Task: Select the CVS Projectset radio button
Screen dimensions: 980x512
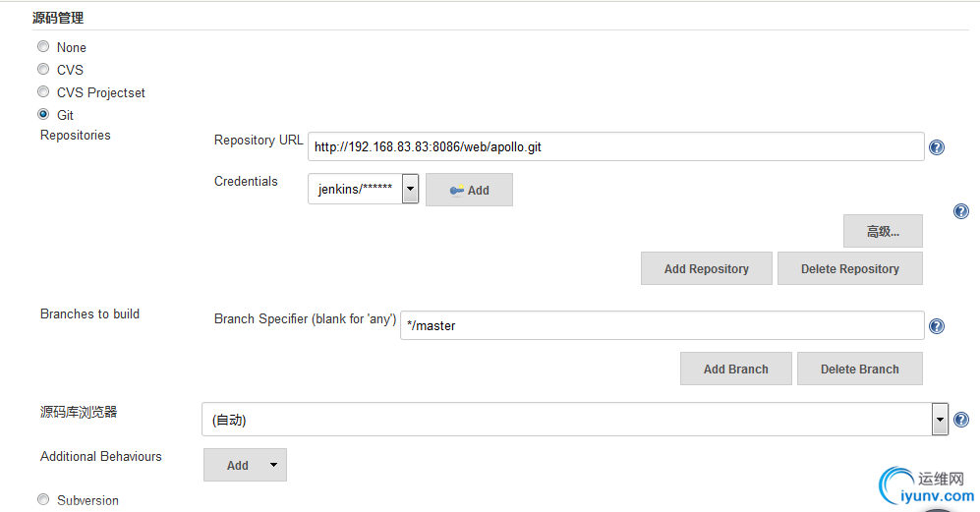Action: pyautogui.click(x=43, y=92)
